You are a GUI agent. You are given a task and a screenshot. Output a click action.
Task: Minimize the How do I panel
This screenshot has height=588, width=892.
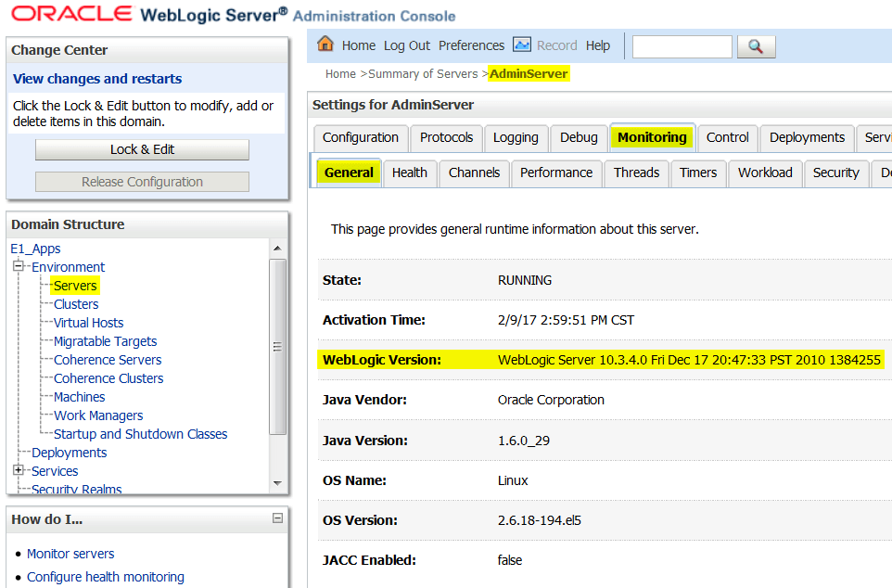pyautogui.click(x=277, y=518)
